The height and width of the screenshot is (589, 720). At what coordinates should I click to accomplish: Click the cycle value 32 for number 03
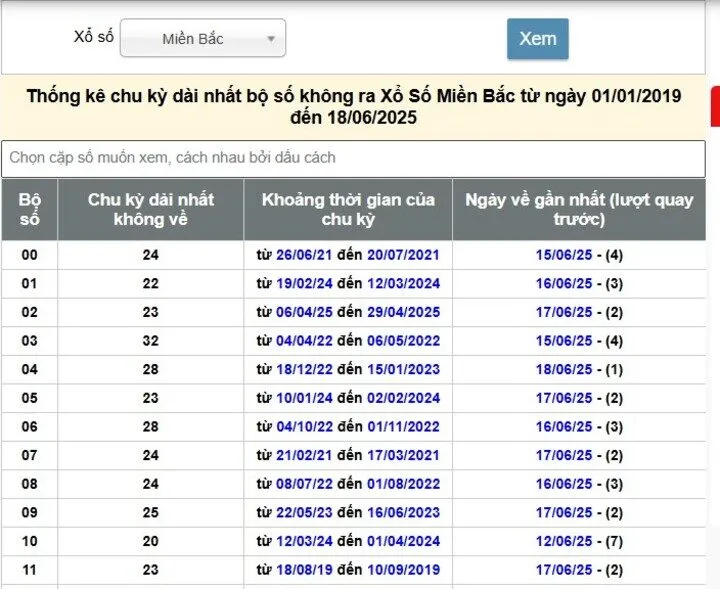point(150,341)
